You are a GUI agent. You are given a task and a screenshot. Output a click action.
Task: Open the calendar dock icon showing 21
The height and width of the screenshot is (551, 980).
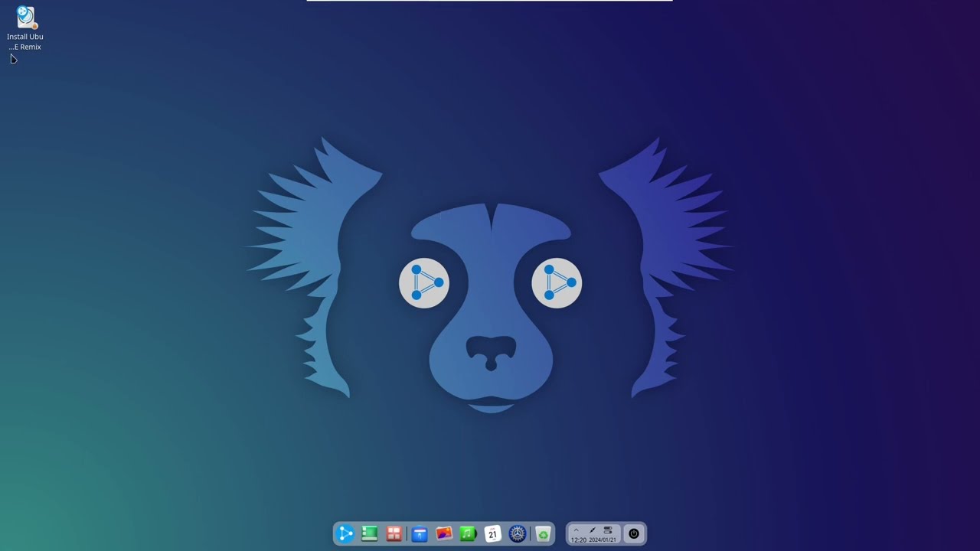492,533
